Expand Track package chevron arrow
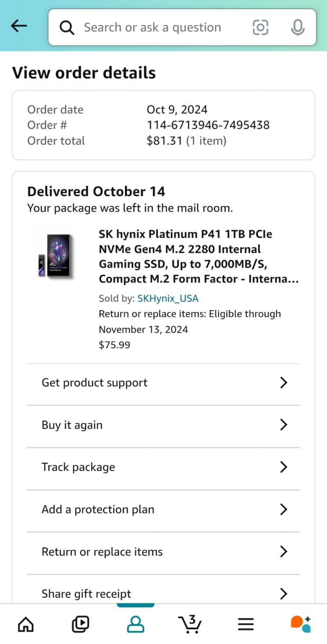Image resolution: width=327 pixels, height=644 pixels. pyautogui.click(x=283, y=467)
